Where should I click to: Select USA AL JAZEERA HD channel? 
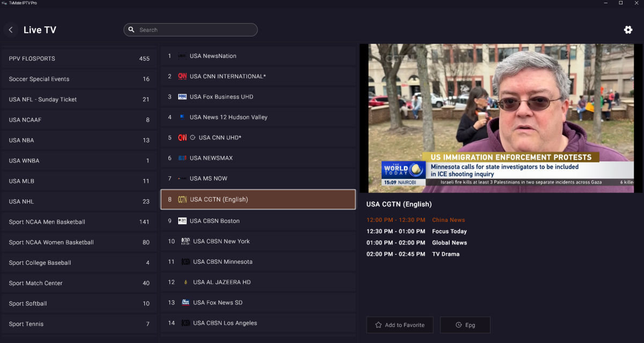pyautogui.click(x=258, y=282)
